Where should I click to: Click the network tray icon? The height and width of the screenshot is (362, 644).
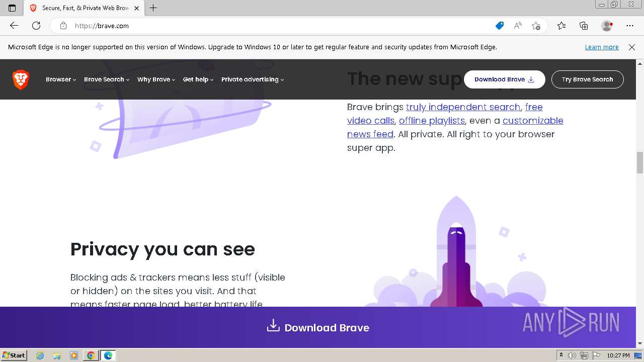[x=584, y=355]
